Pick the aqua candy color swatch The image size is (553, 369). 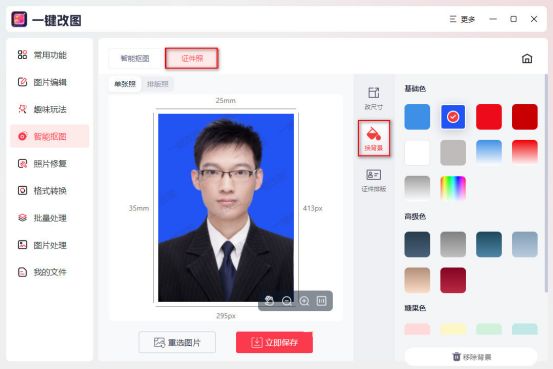[525, 329]
